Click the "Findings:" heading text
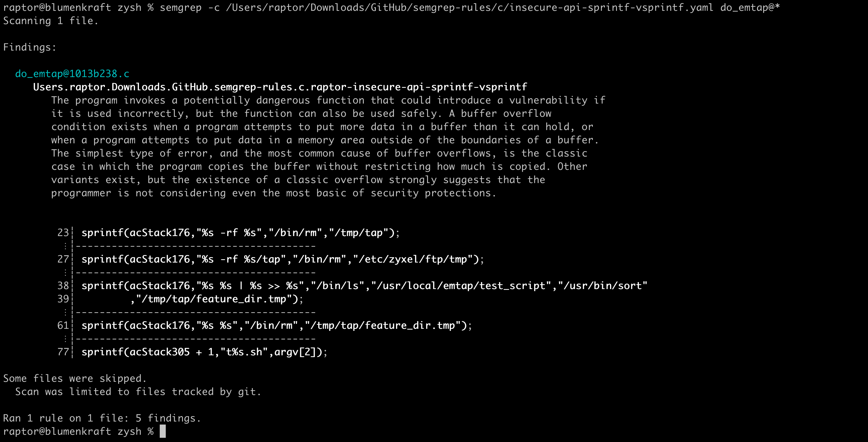 click(x=30, y=47)
